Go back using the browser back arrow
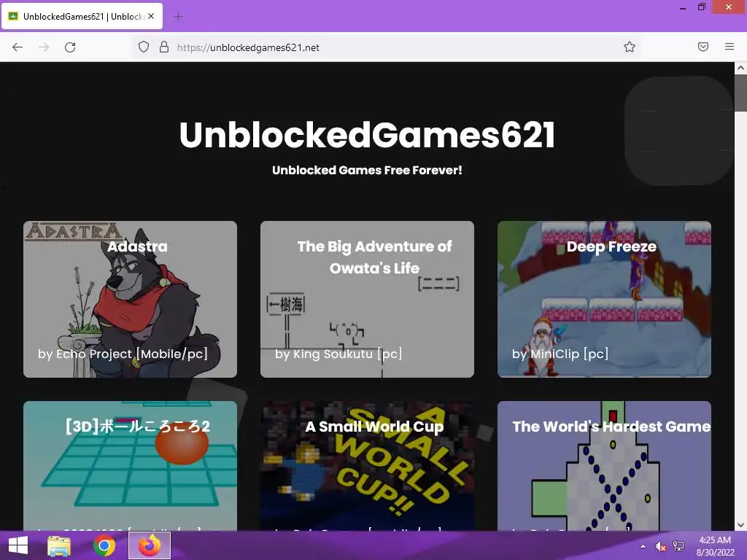This screenshot has width=747, height=560. (x=18, y=47)
